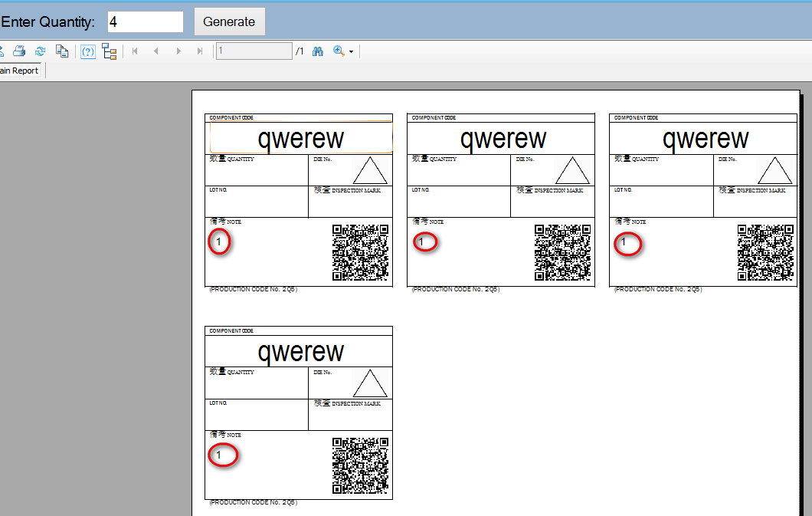The width and height of the screenshot is (812, 516).
Task: Click the page number field showing 1
Action: [x=254, y=51]
